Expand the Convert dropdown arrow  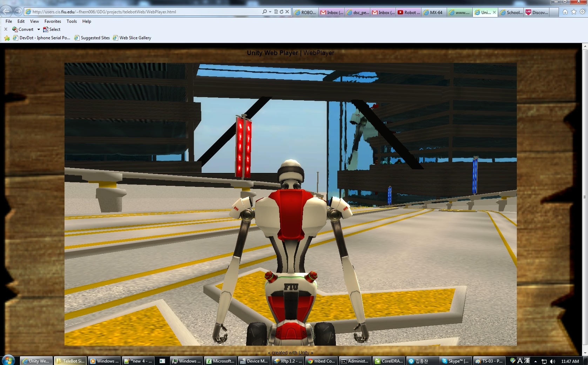[x=39, y=29]
